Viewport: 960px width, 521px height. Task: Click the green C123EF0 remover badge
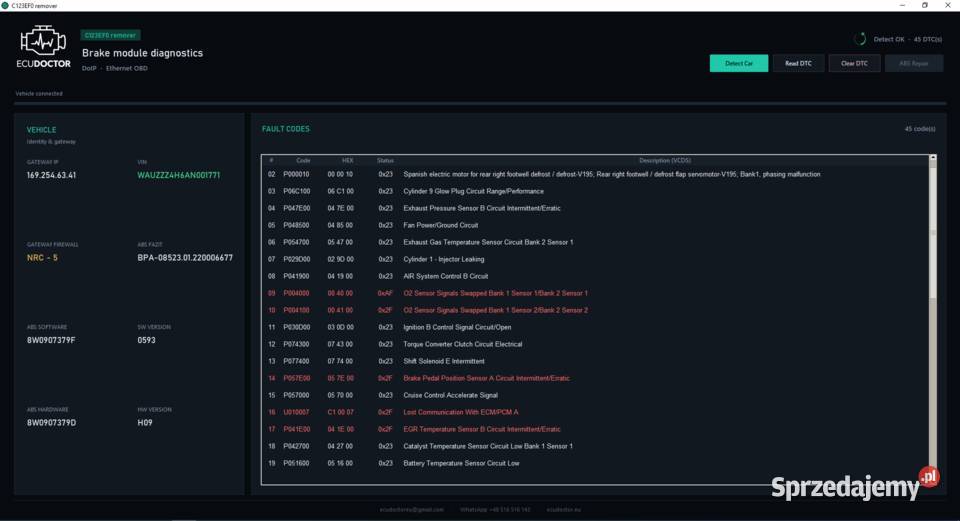click(x=110, y=35)
